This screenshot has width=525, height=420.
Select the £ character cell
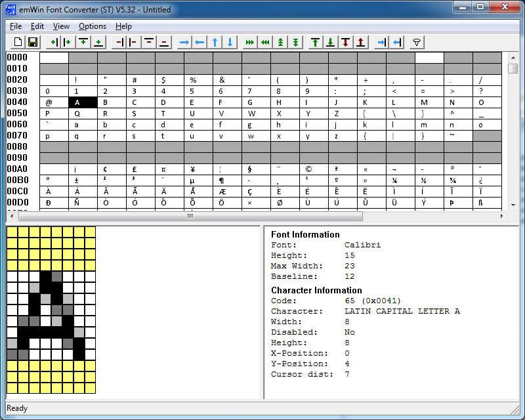(140, 169)
